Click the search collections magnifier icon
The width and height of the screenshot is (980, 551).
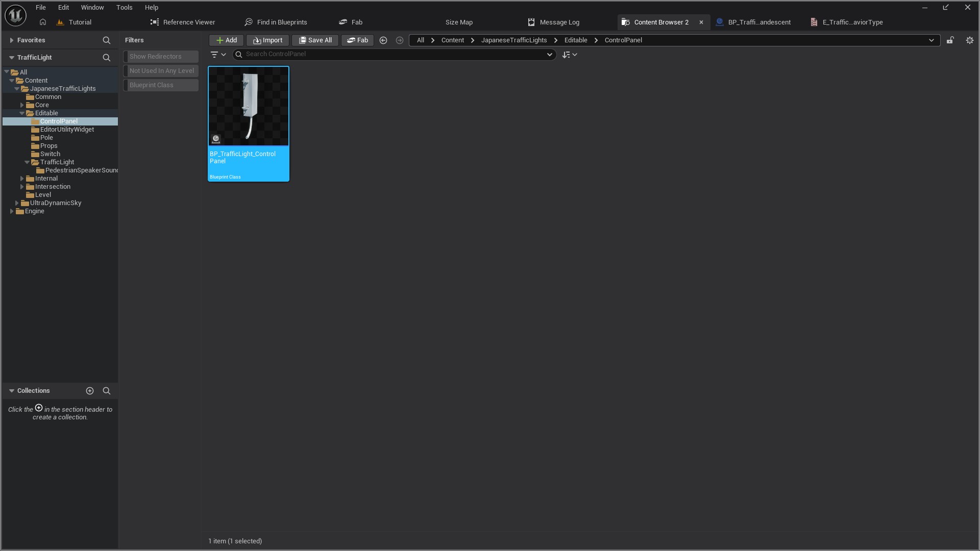pyautogui.click(x=106, y=391)
